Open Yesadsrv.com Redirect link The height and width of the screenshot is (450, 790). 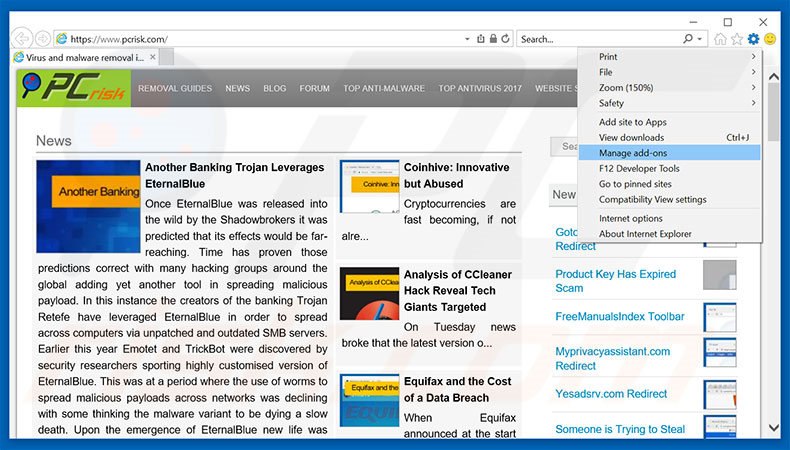611,394
